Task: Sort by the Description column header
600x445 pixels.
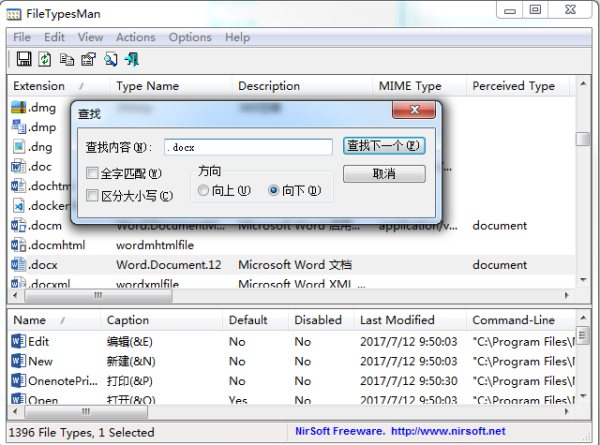Action: tap(302, 86)
